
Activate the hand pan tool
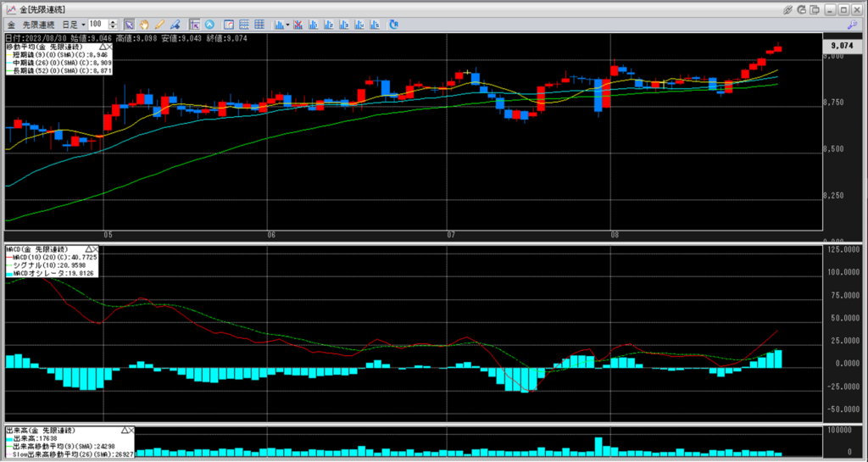click(x=143, y=24)
